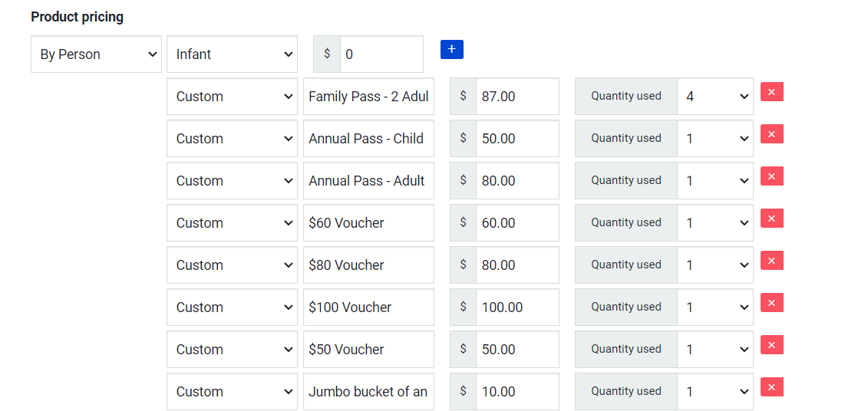Remove the Family Pass pricing row
The height and width of the screenshot is (411, 868).
click(771, 92)
